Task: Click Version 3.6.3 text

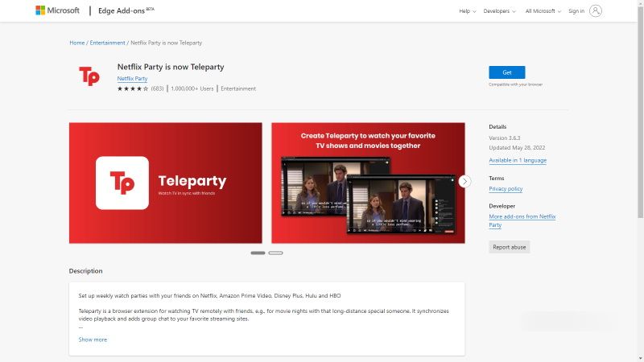Action: [505, 138]
